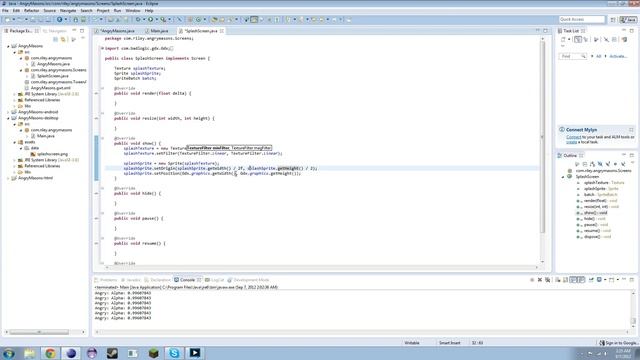Screen dimensions: 640x360
Task: Collapse SplashScreen class in Outline
Action: 563,177
